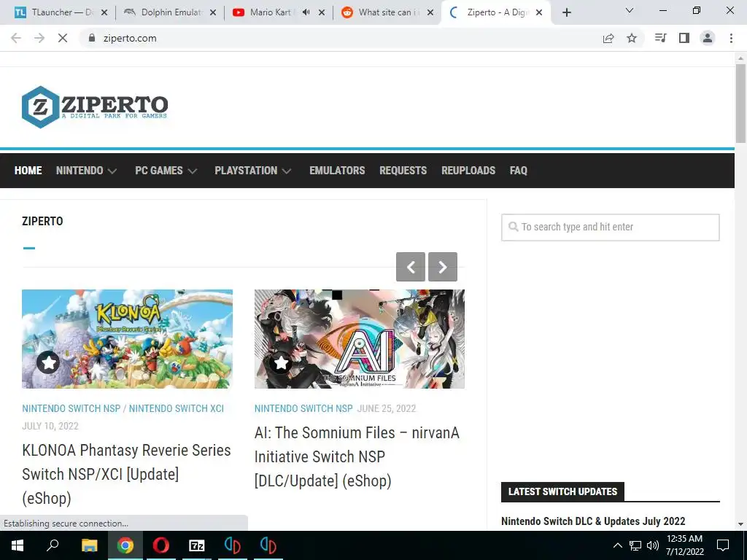
Task: Open KLONOA Phantasy Reverie Series post title
Action: (x=126, y=474)
